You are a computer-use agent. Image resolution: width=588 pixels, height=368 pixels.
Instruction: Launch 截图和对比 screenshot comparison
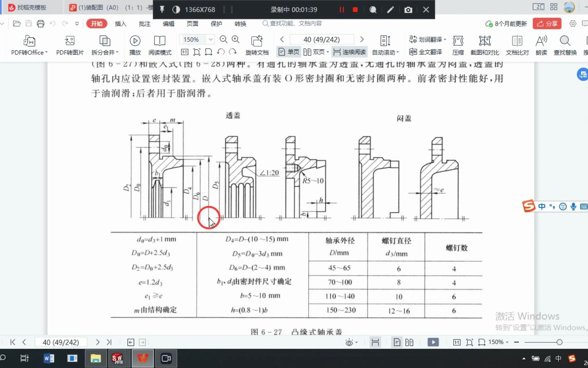coord(485,45)
